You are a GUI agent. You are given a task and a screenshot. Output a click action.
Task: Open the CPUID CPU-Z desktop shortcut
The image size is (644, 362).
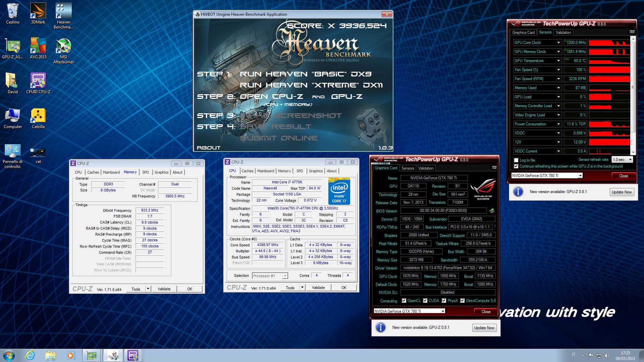tap(38, 83)
